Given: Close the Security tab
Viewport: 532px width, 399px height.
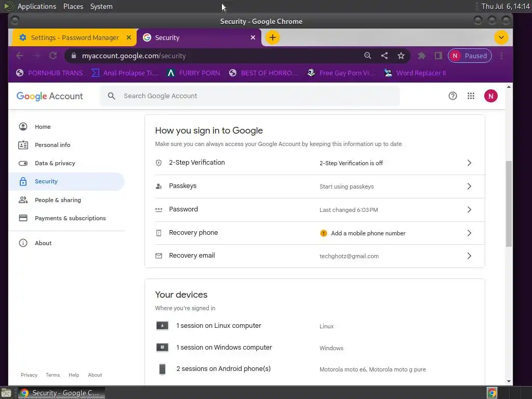Looking at the screenshot, I should [x=253, y=37].
